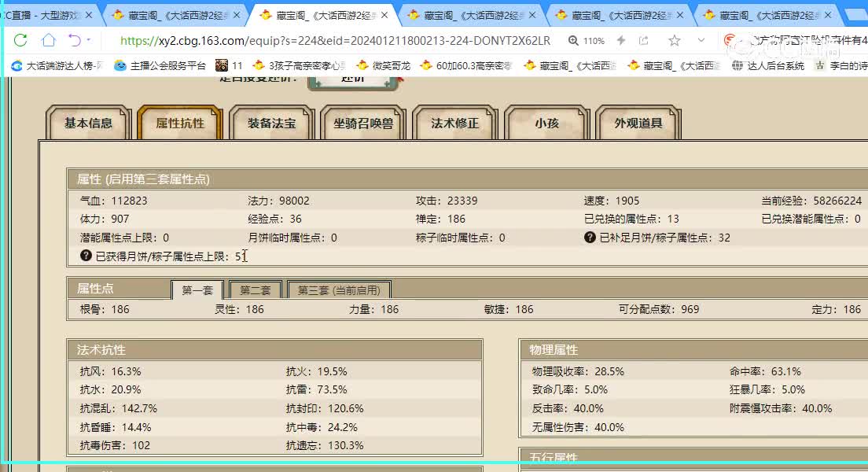Close the C直播 browser tab

tap(89, 15)
